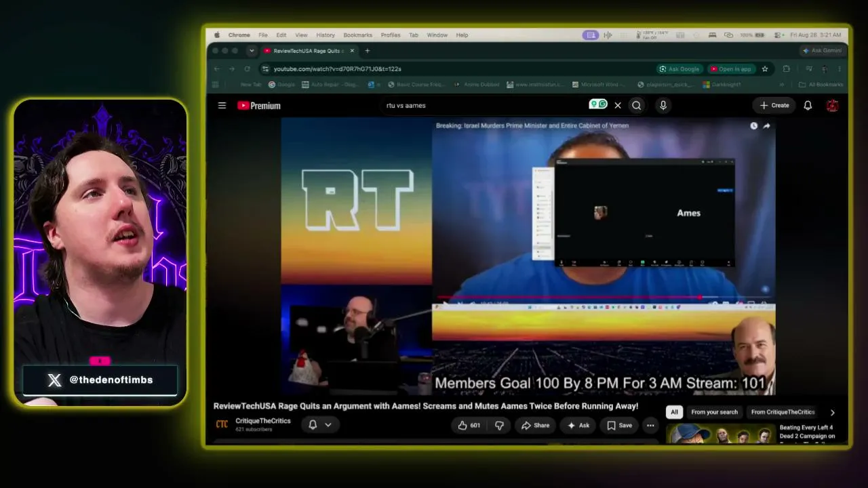Bookmark this page with the star
Screen dimensions: 868x488
click(x=765, y=69)
